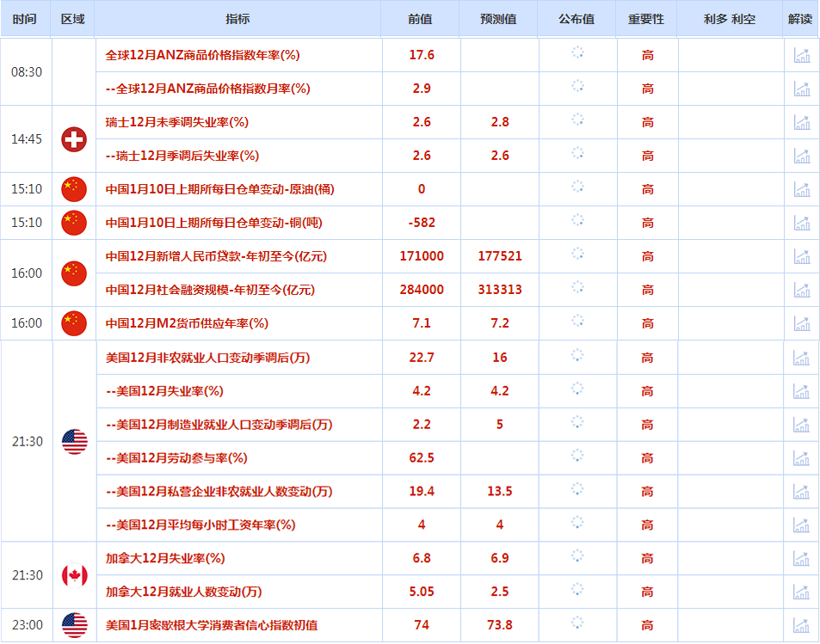This screenshot has height=644, width=820.
Task: Select previous value 62.5
Action: click(422, 458)
